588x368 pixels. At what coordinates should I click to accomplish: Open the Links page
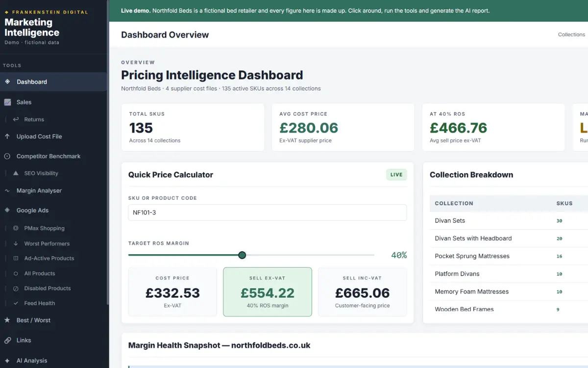(x=53, y=340)
